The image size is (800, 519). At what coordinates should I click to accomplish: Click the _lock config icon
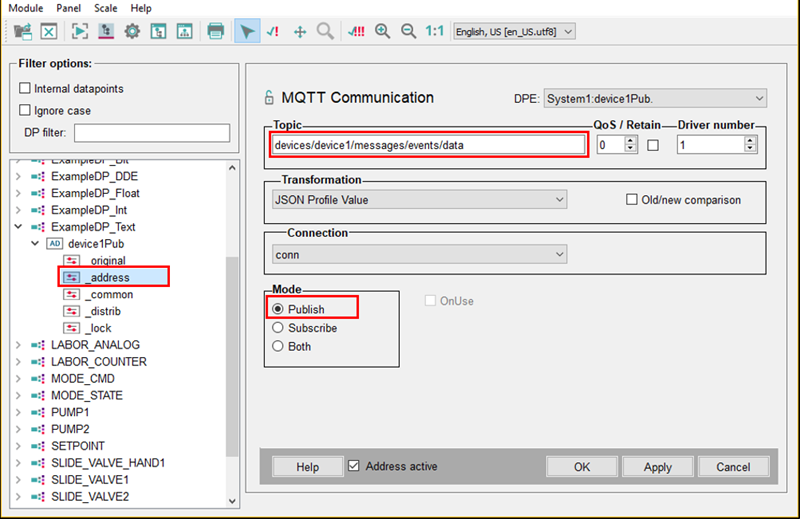coord(72,328)
